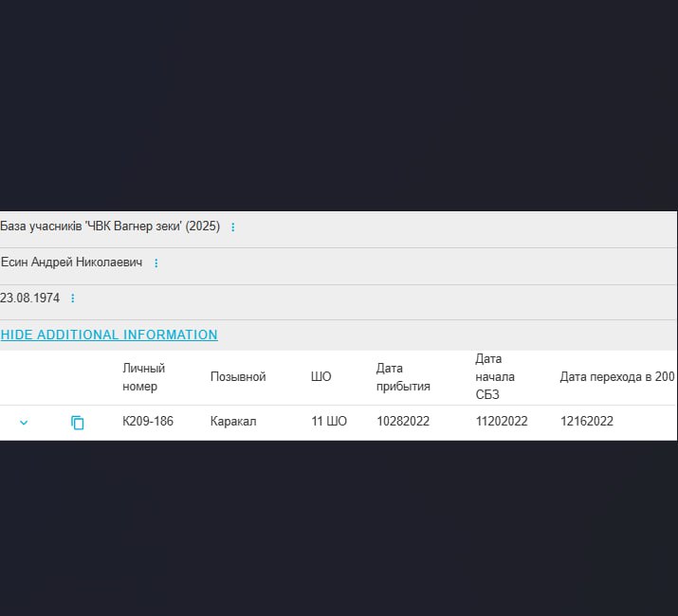
Task: Select the '11 ШО' table cell
Action: point(329,422)
